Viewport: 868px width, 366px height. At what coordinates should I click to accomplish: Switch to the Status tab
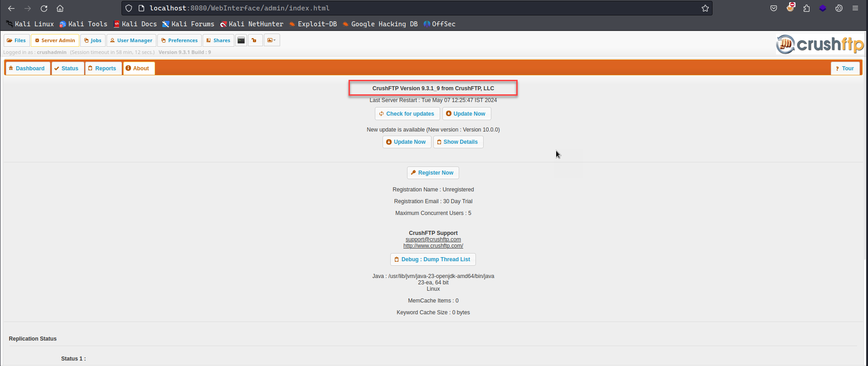click(x=68, y=68)
